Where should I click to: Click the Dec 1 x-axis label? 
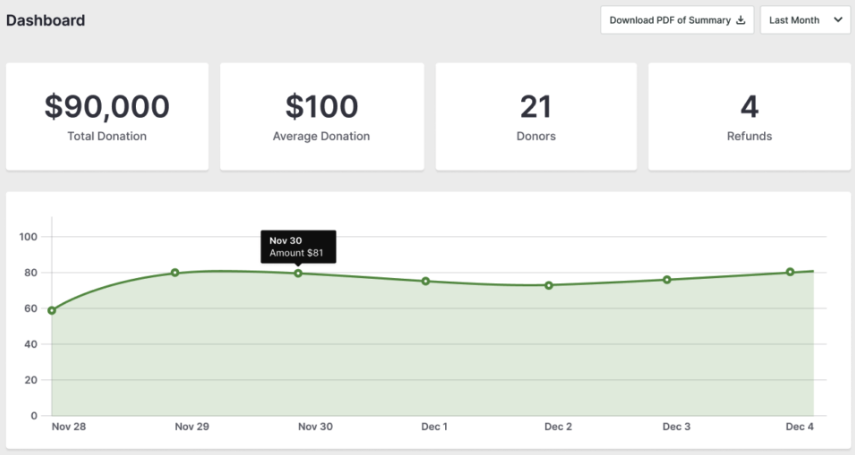pyautogui.click(x=434, y=427)
